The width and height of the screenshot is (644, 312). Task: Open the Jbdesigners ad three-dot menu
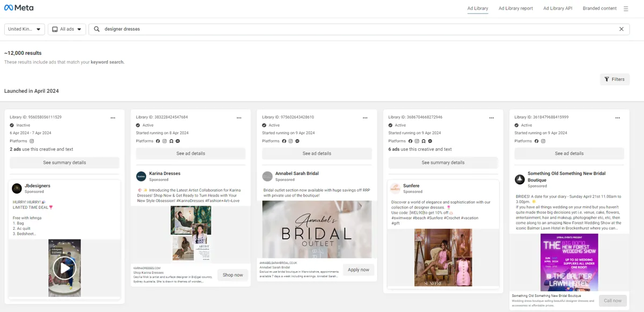click(x=113, y=118)
